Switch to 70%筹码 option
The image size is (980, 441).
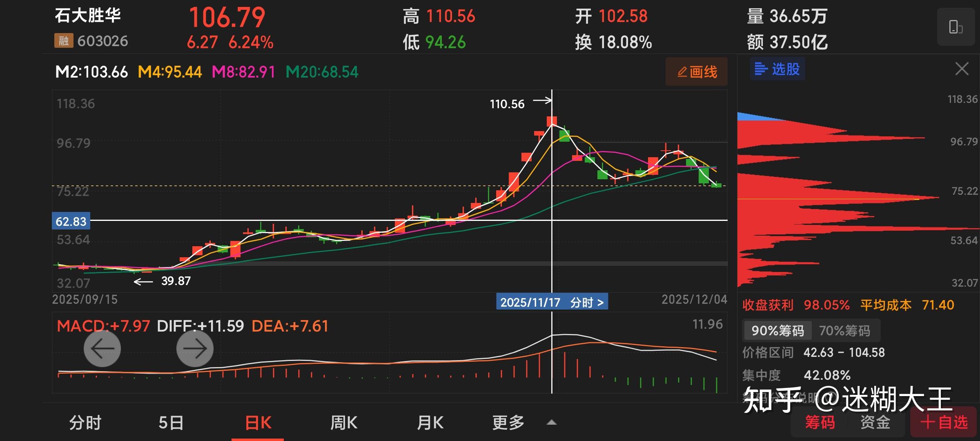pos(844,330)
